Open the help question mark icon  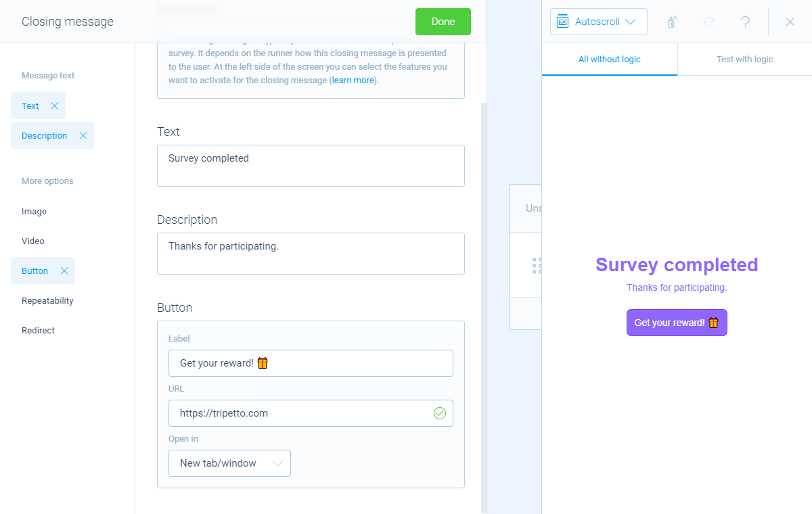[745, 22]
